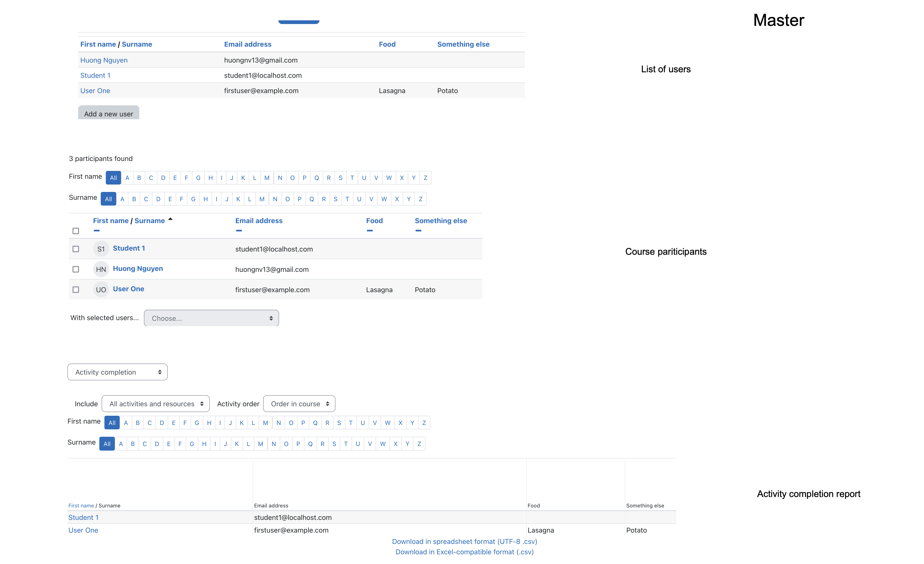
Task: Tick the select-all participants checkbox
Action: click(76, 231)
